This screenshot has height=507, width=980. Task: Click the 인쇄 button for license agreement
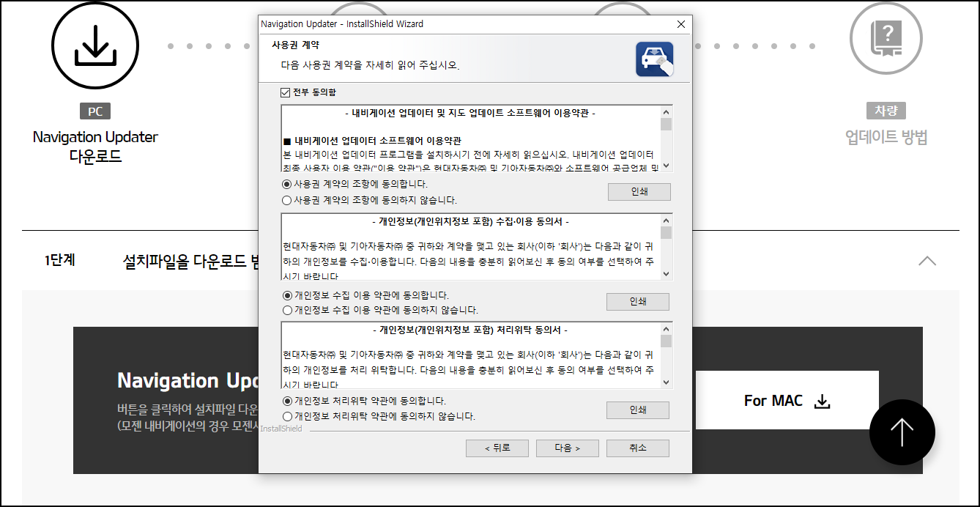(639, 192)
